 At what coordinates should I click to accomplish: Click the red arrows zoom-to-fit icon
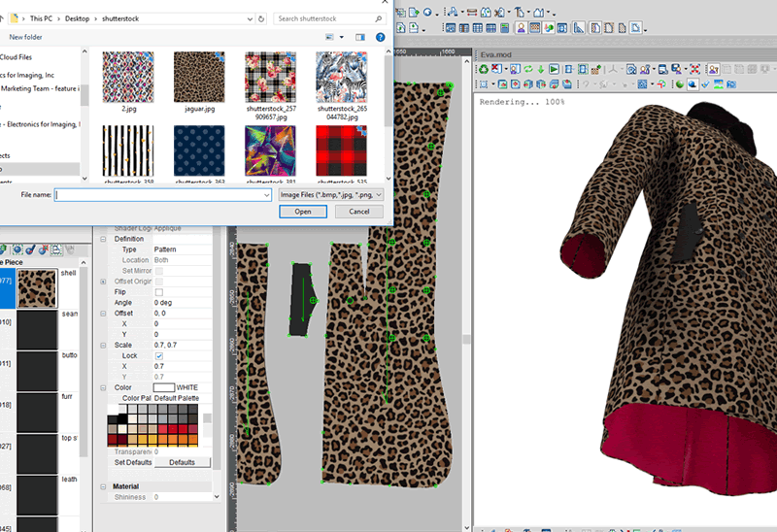694,69
